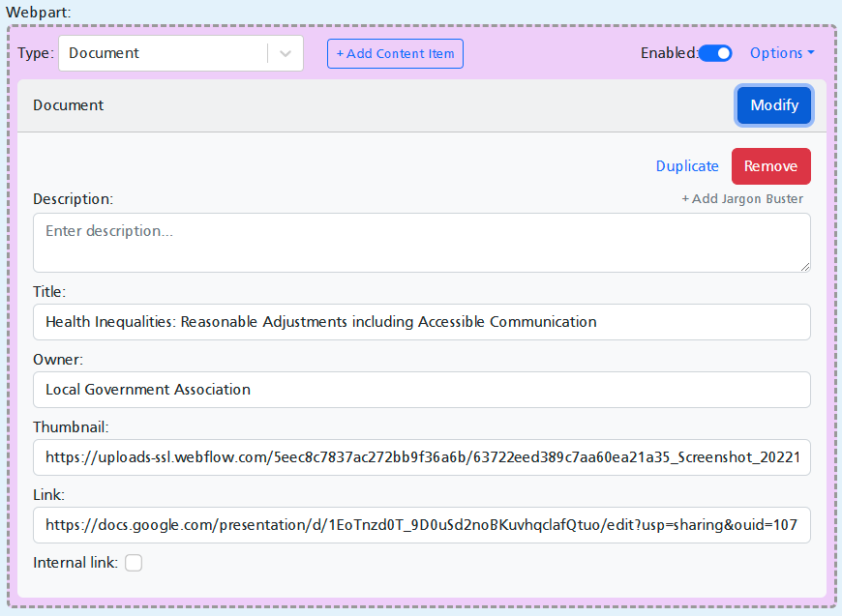
Task: Check the Internal link checkbox
Action: [133, 562]
